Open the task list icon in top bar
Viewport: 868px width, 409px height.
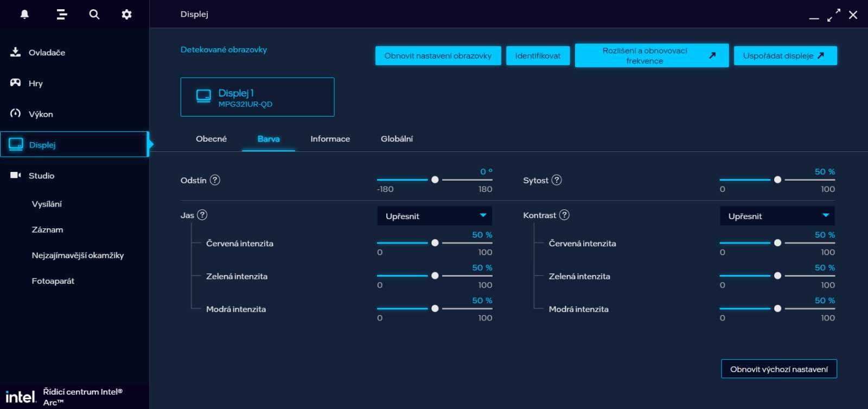click(x=62, y=14)
